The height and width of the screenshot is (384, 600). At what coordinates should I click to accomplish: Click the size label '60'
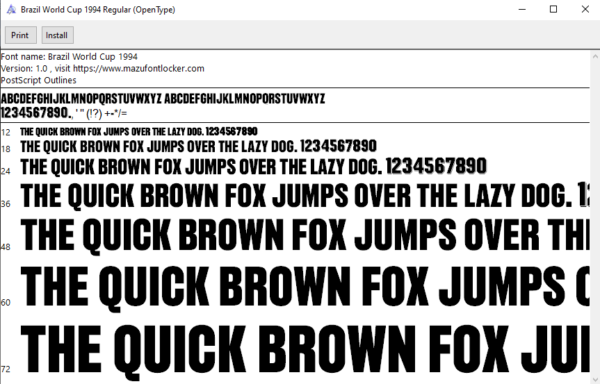click(x=6, y=303)
